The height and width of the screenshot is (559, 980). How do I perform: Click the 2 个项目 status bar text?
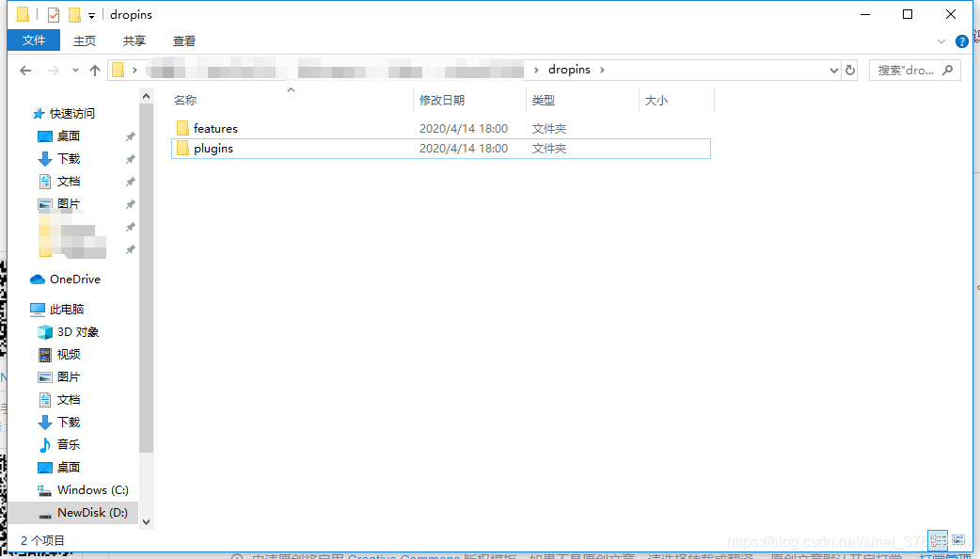coord(42,540)
